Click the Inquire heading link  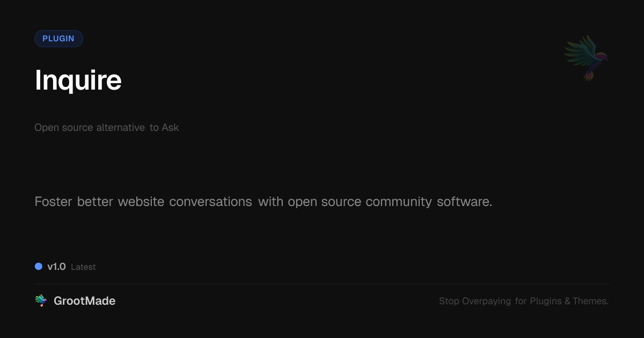[78, 79]
